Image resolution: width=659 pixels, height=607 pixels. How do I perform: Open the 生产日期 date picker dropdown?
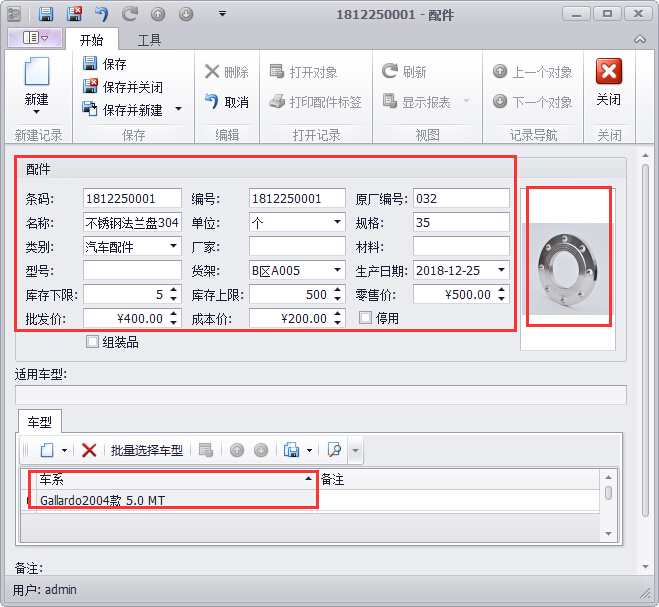click(x=501, y=270)
